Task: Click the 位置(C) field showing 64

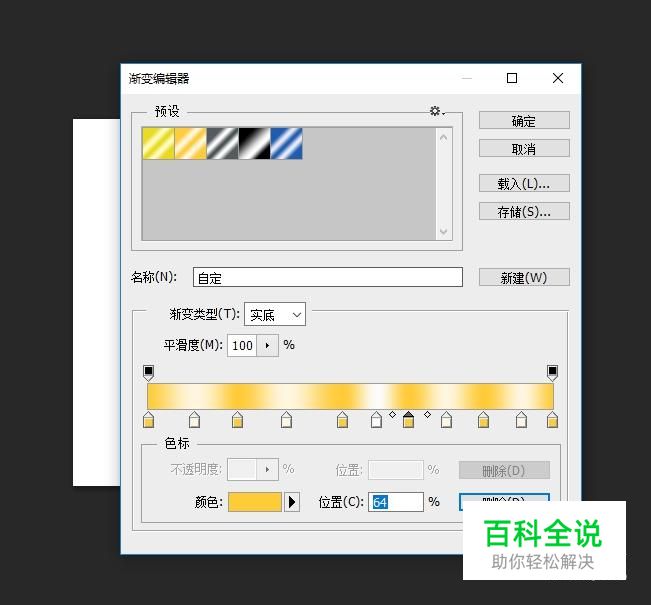Action: 396,502
